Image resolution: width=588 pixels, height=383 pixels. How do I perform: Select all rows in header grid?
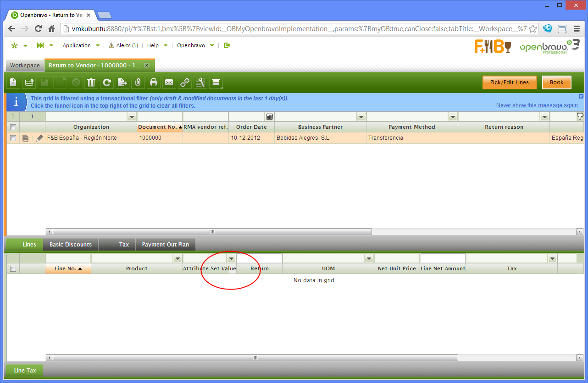coord(13,127)
